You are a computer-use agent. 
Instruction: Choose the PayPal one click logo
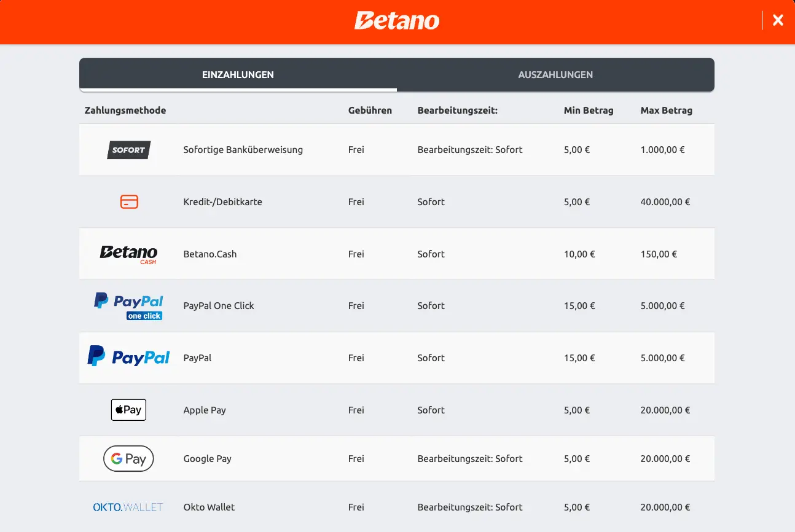tap(128, 306)
